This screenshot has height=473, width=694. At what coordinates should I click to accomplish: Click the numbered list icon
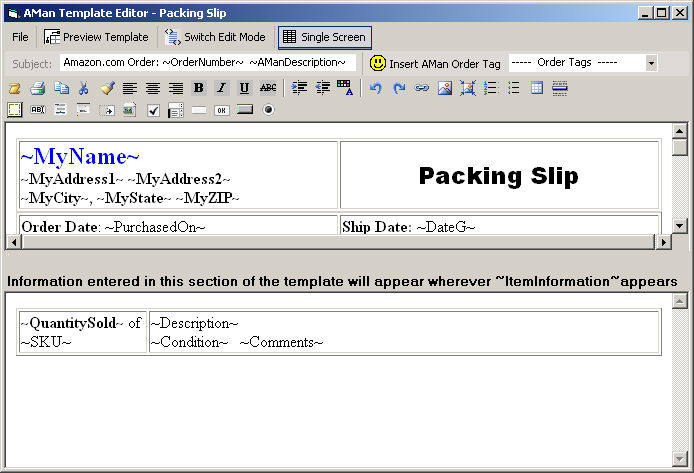click(x=490, y=88)
